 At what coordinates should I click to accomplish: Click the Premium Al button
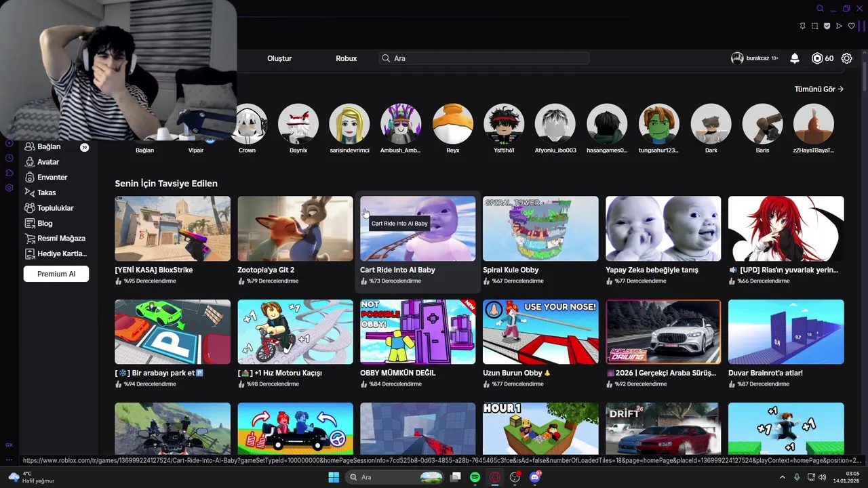pos(56,274)
